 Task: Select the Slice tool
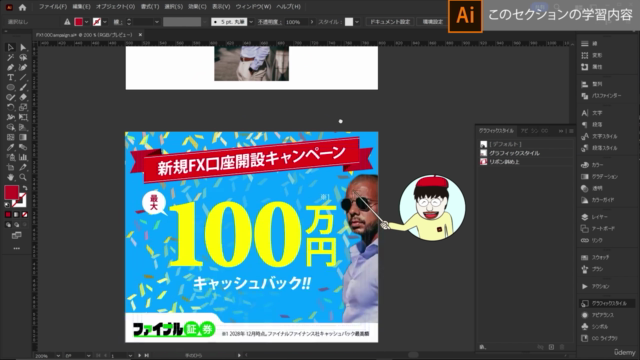tap(23, 167)
